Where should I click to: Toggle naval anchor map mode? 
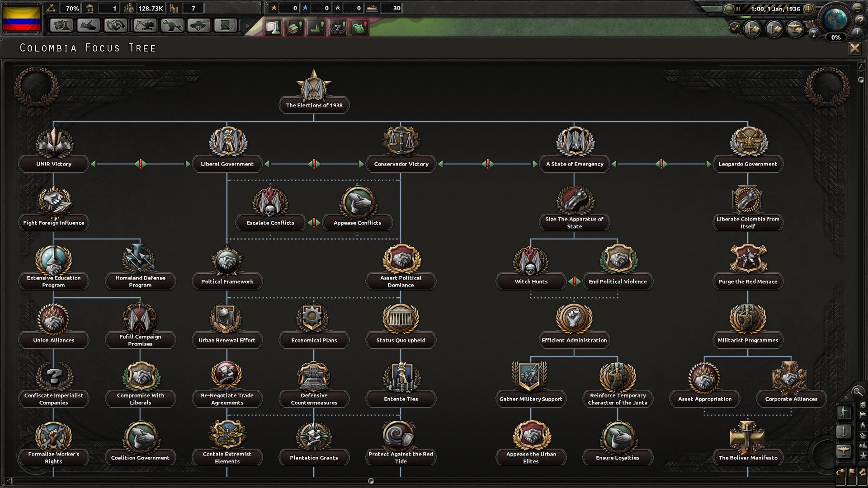[x=844, y=432]
